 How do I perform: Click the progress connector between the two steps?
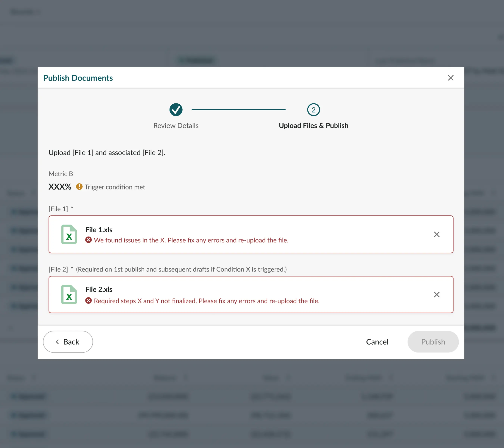pos(239,110)
